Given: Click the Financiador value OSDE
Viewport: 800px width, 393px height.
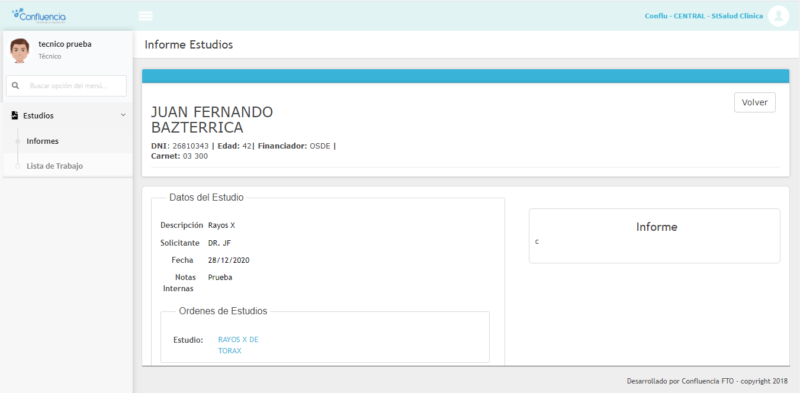Looking at the screenshot, I should (320, 146).
